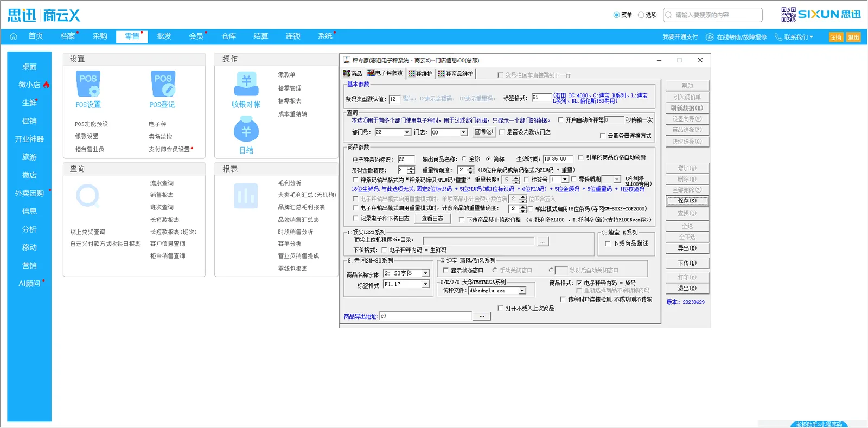Image resolution: width=868 pixels, height=428 pixels.
Task: Open the POS设置 icon
Action: (88, 84)
